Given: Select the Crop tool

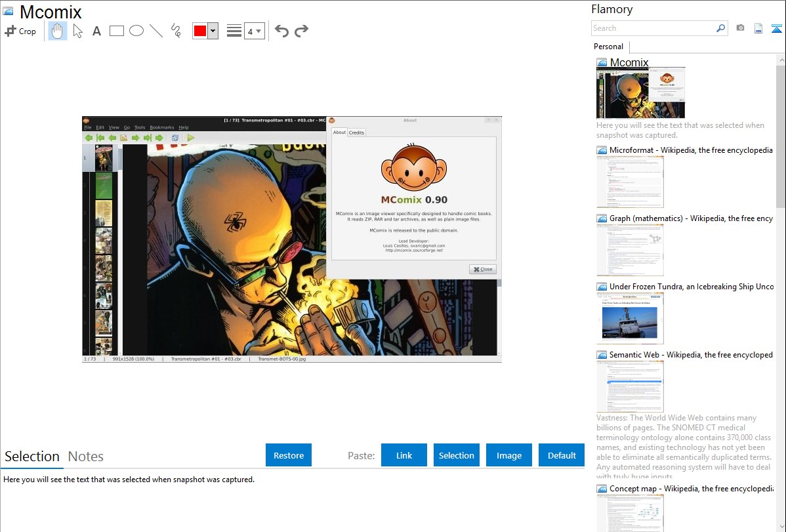Looking at the screenshot, I should [x=20, y=31].
